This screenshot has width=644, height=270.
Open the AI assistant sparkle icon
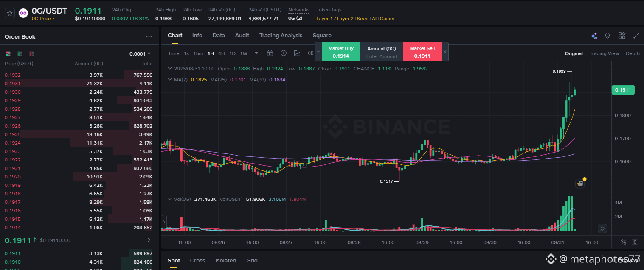[x=594, y=36]
